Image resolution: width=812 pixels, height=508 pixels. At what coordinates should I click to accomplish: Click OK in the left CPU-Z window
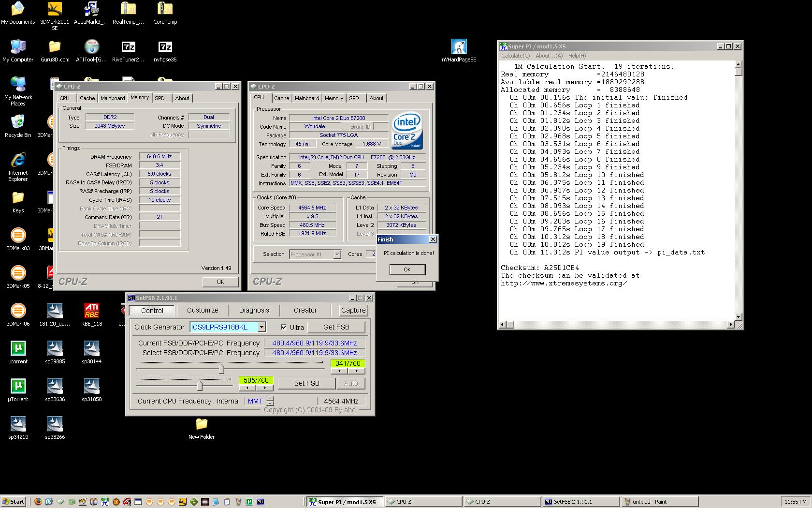[220, 282]
